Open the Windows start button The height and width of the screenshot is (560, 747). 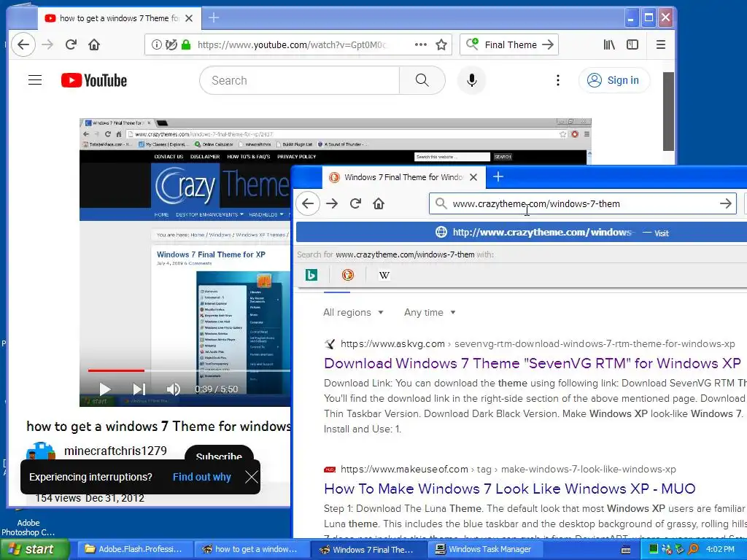34,549
